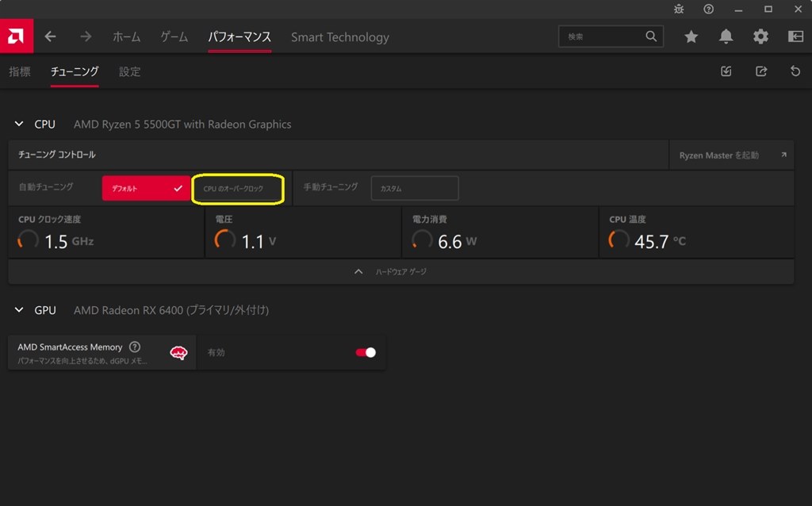Collapse the CPU section
The width and height of the screenshot is (812, 506).
pyautogui.click(x=19, y=124)
